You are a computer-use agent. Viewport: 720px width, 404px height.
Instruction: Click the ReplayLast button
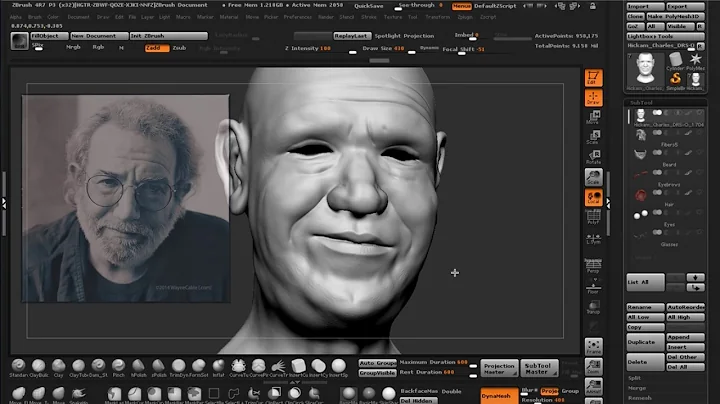click(351, 36)
